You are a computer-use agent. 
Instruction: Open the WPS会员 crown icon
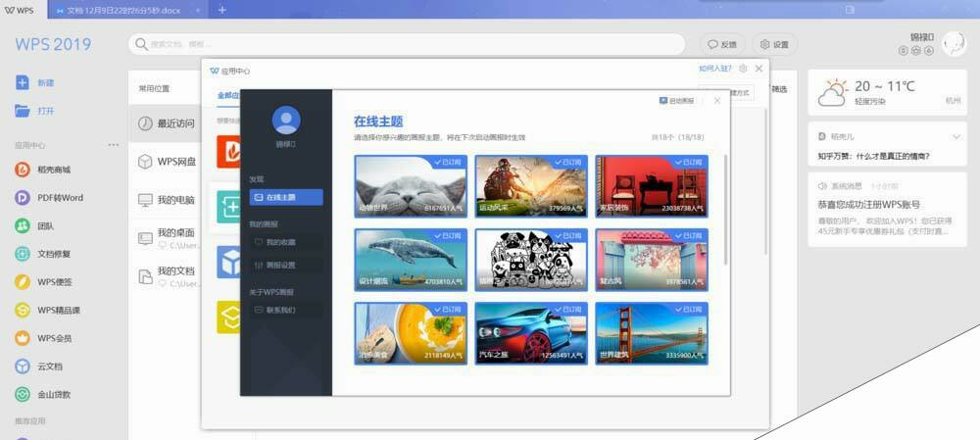click(x=23, y=338)
